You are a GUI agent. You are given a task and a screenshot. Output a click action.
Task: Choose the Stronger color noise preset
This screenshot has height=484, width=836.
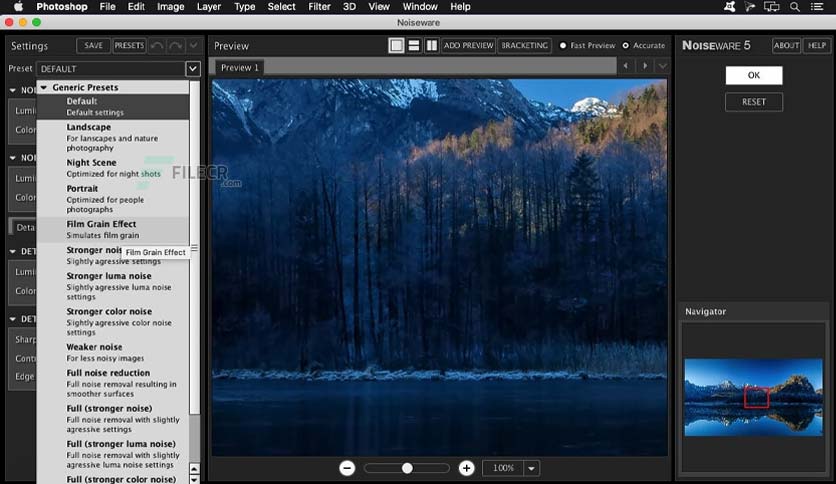pos(113,321)
